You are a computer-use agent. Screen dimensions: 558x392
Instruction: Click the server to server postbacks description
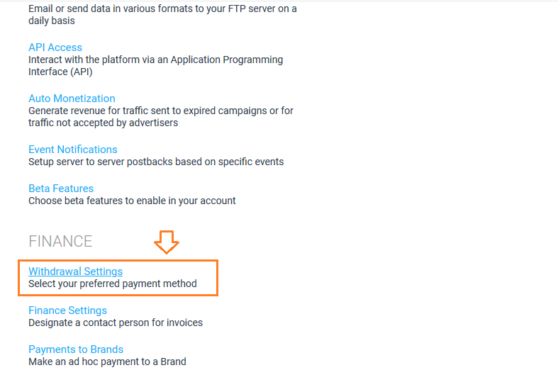point(156,162)
